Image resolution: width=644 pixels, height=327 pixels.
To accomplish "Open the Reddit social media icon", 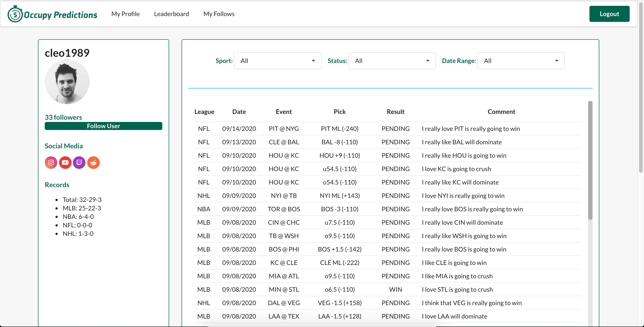I will [x=93, y=163].
